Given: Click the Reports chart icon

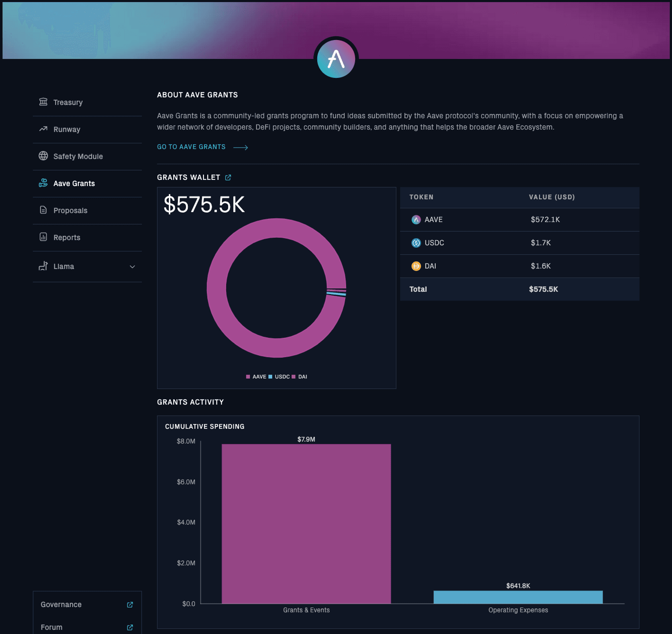Looking at the screenshot, I should [43, 237].
